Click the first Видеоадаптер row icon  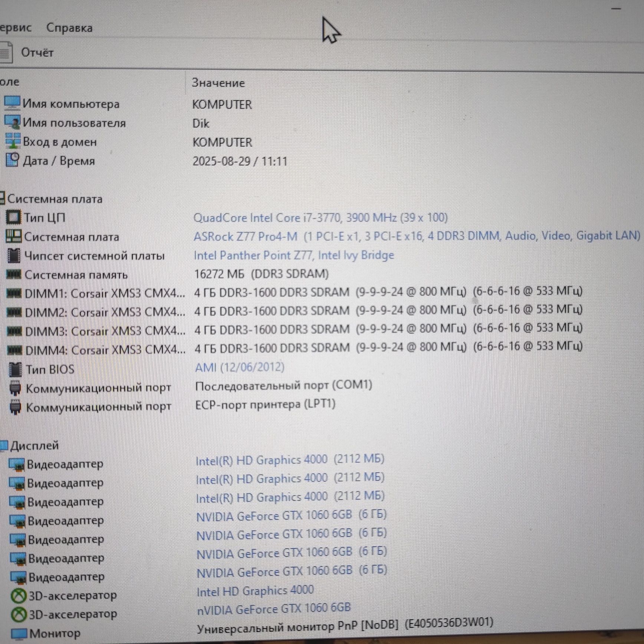(x=17, y=464)
